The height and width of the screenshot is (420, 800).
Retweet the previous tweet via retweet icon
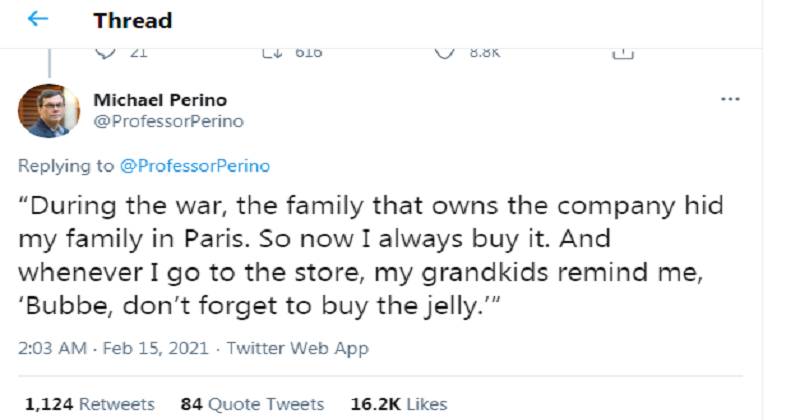tap(272, 53)
